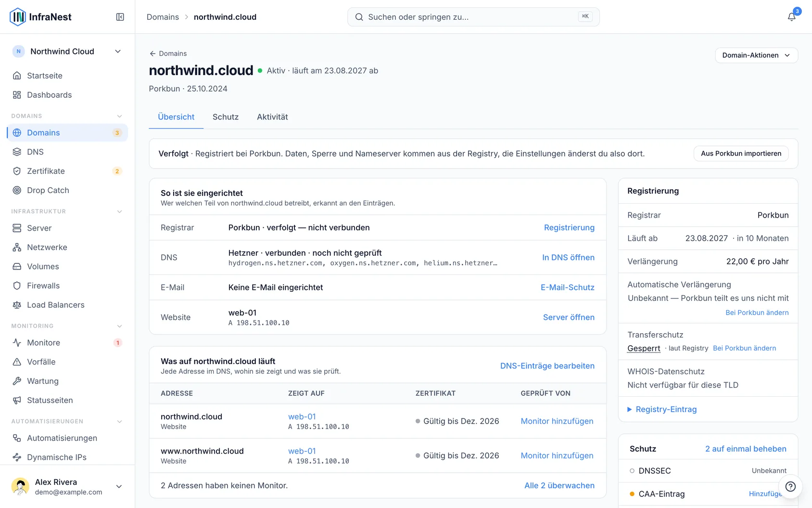Click the Drop Catch target icon
The height and width of the screenshot is (508, 812).
[17, 190]
